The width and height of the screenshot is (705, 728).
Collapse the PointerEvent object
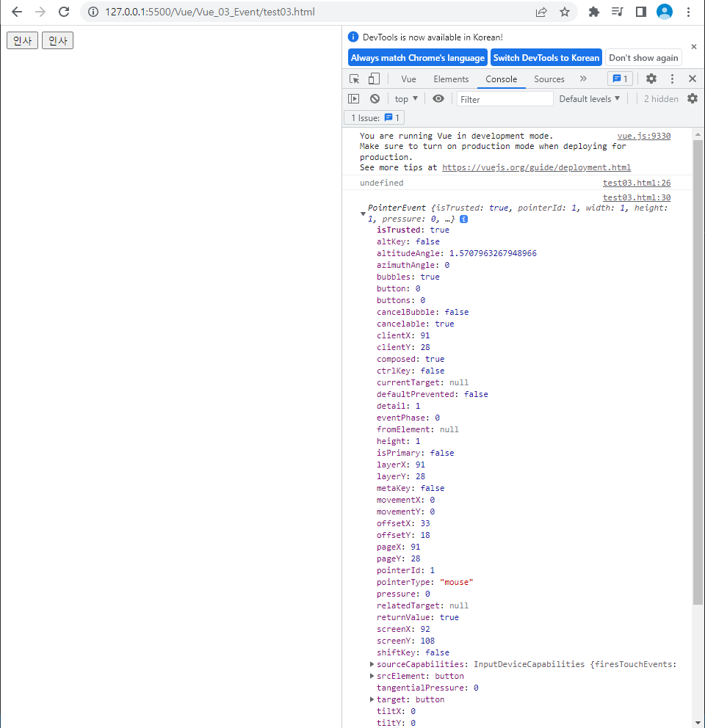(363, 214)
